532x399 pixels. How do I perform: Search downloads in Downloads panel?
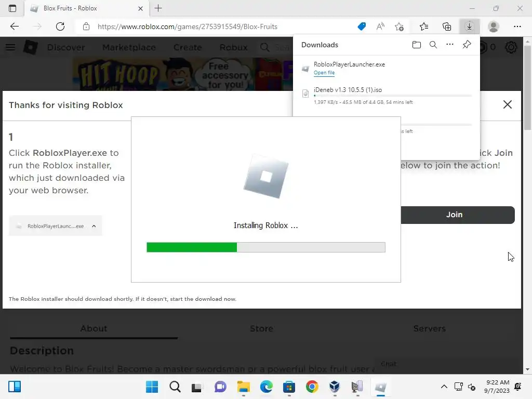433,45
